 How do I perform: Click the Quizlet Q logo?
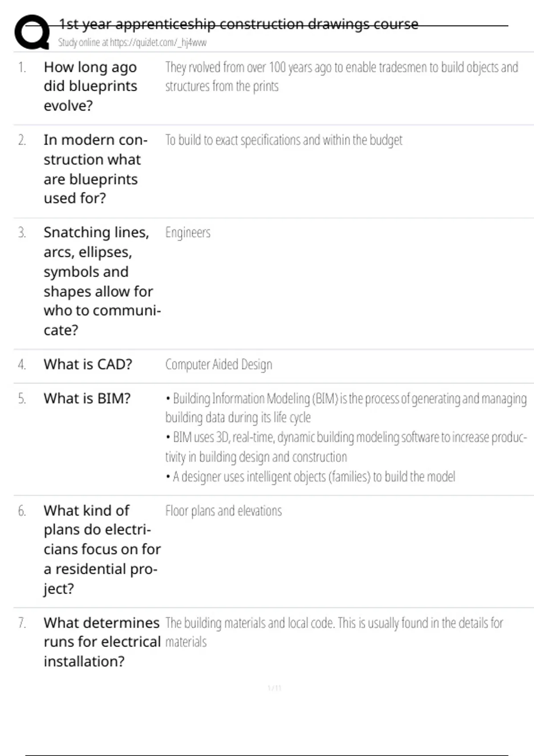pyautogui.click(x=32, y=31)
